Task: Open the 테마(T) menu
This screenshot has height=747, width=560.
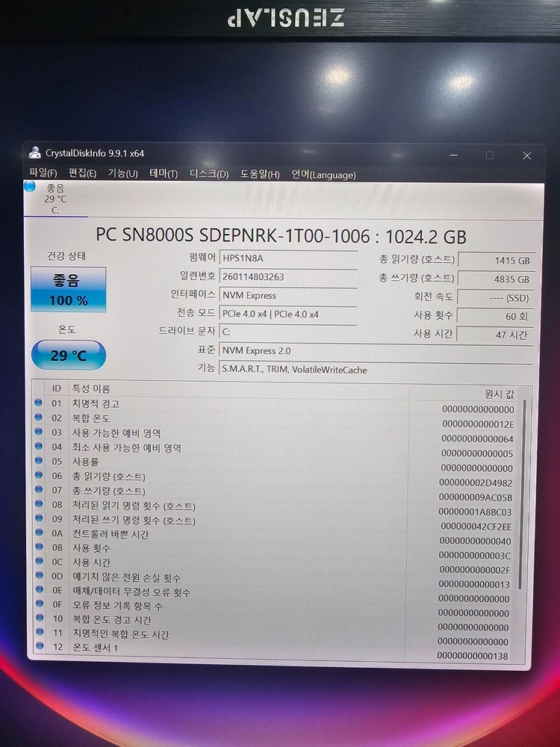Action: click(164, 174)
